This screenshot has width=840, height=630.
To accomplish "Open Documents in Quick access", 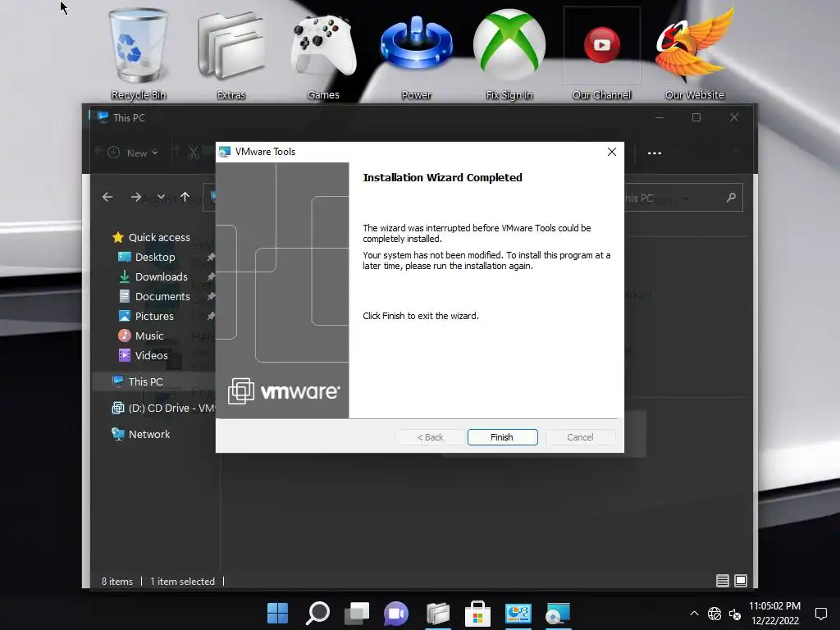I will pos(154,296).
